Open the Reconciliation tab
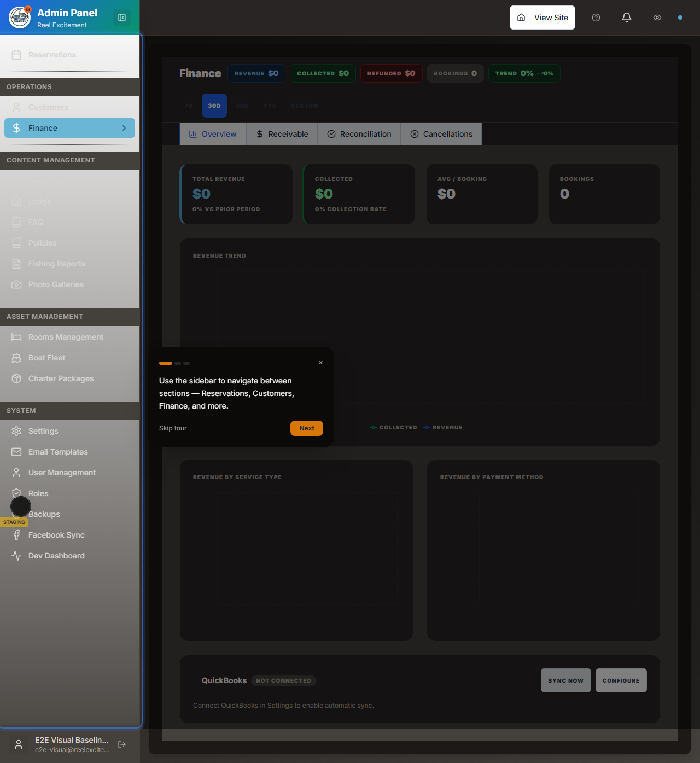 [359, 134]
